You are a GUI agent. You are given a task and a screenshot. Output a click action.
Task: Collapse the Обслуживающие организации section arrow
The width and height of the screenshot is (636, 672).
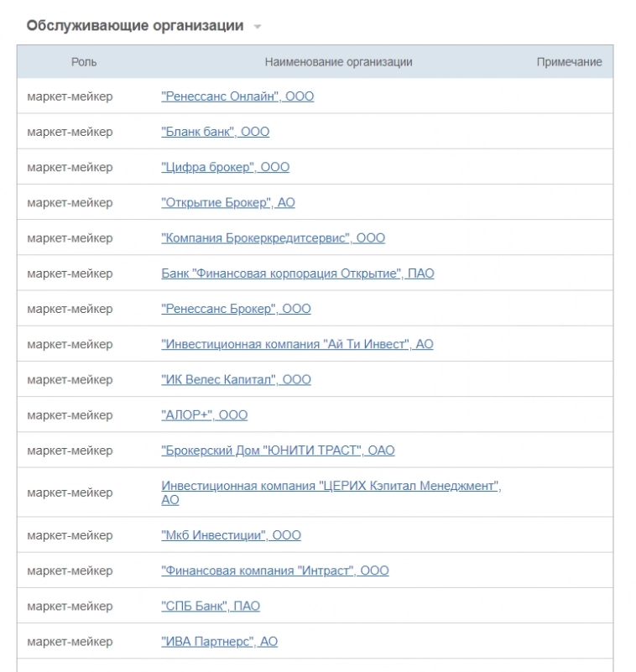click(x=258, y=27)
